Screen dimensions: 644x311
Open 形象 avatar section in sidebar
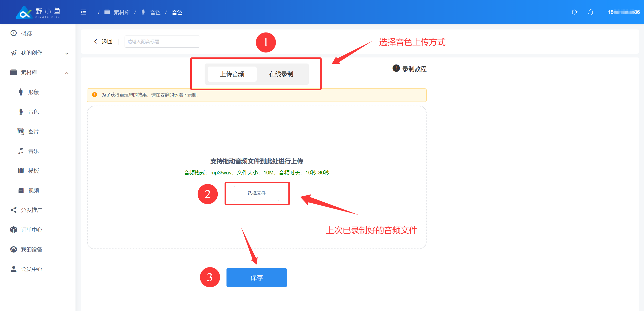[x=33, y=92]
